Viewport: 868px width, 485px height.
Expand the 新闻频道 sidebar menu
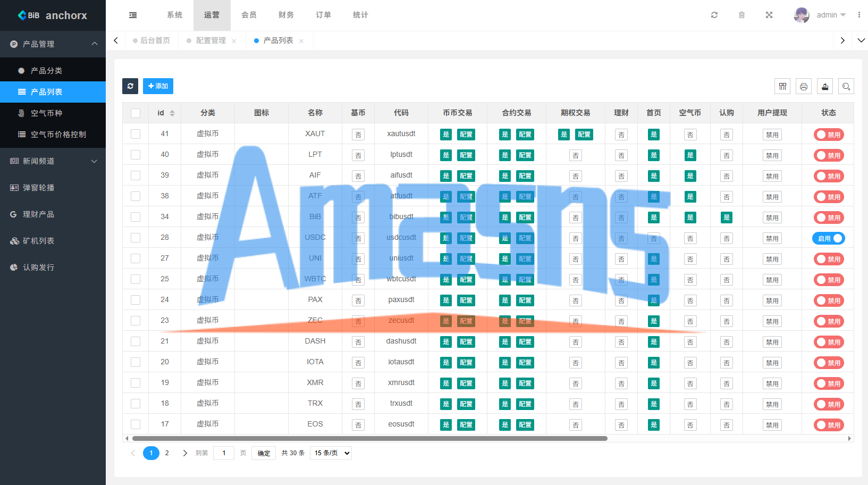53,161
